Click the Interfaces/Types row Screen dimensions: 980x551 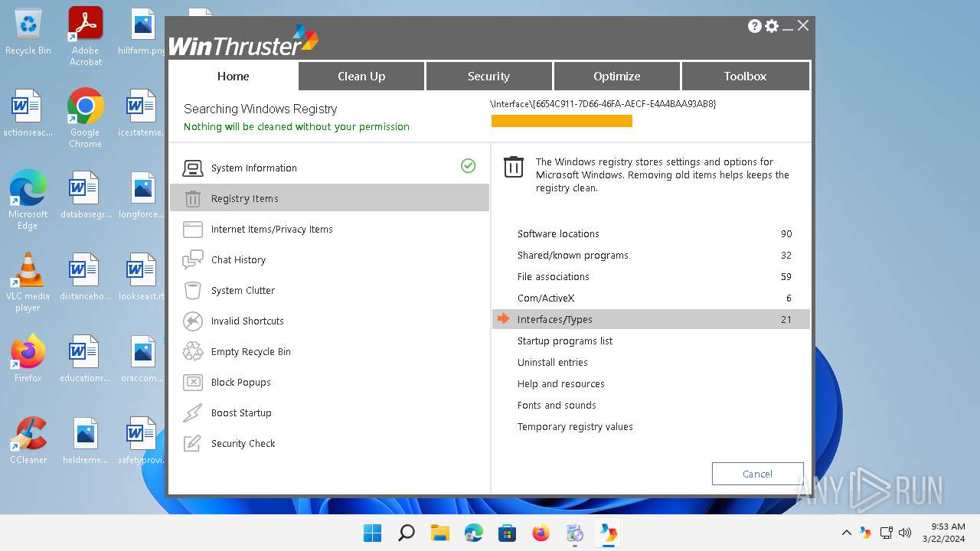651,320
